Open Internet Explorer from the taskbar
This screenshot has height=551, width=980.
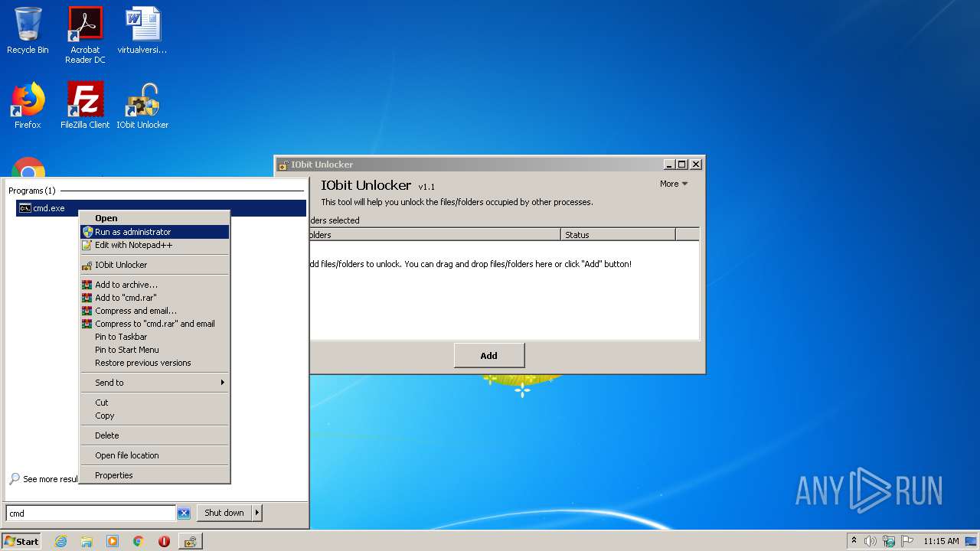tap(60, 541)
